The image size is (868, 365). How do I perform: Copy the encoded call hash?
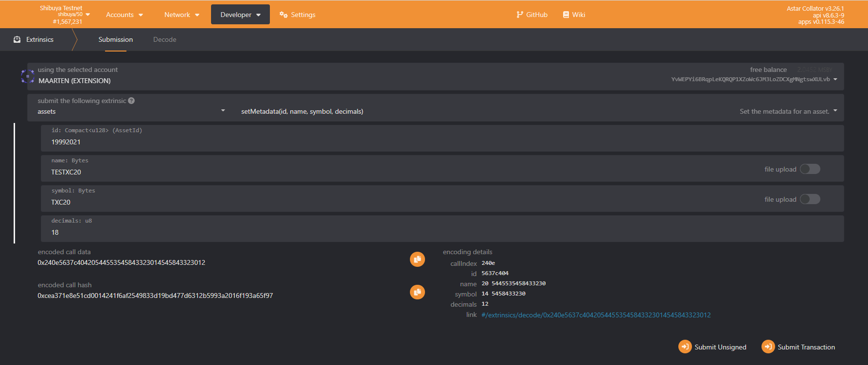pyautogui.click(x=417, y=292)
